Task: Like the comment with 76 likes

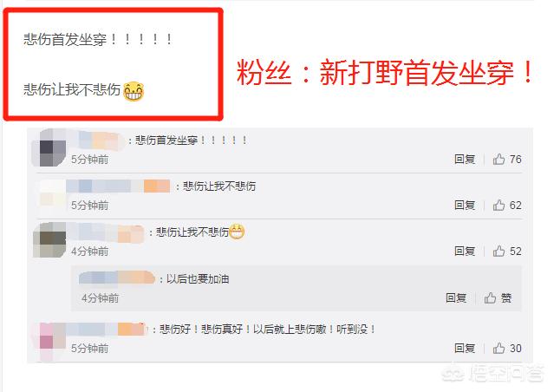Action: tap(499, 160)
